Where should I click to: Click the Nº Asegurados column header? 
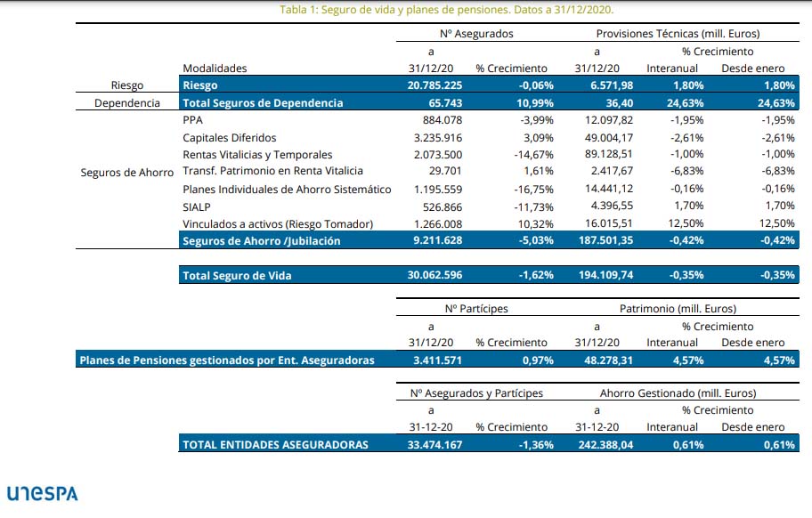(x=470, y=34)
